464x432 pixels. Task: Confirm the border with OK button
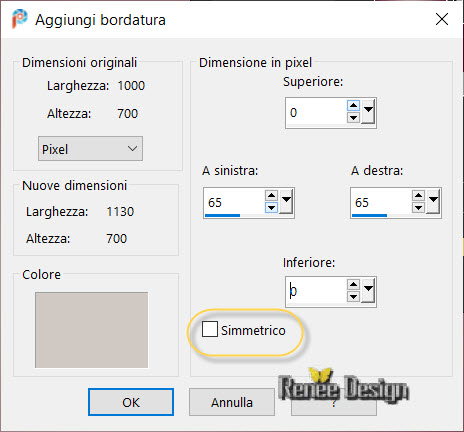pyautogui.click(x=131, y=402)
